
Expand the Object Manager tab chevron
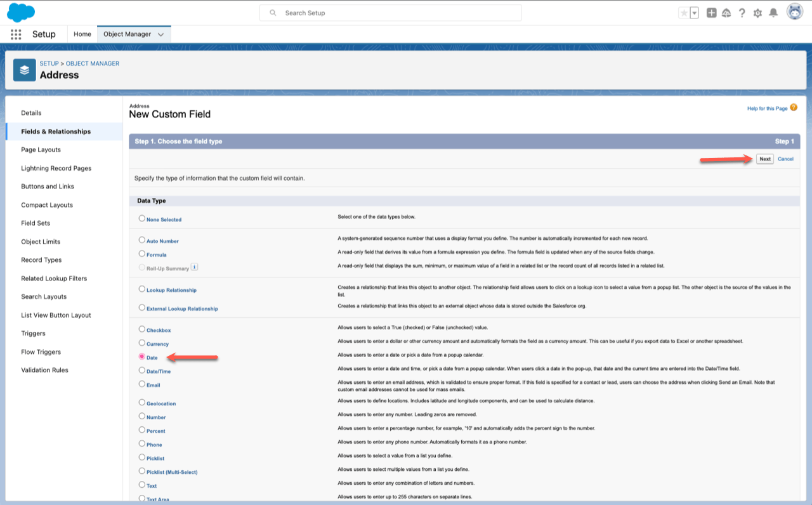click(x=161, y=34)
